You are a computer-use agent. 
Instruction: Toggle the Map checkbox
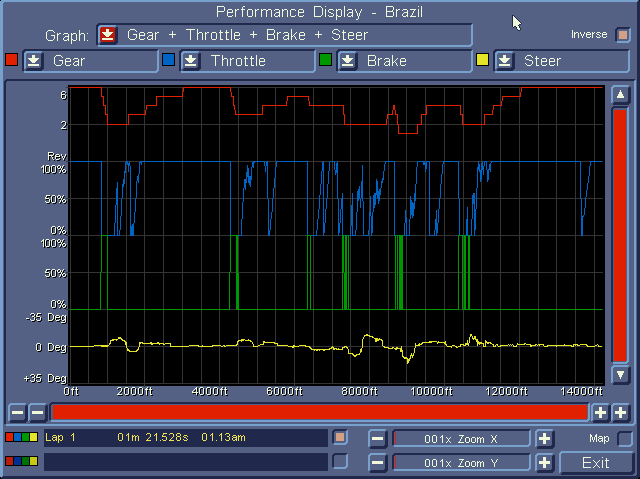(x=625, y=439)
